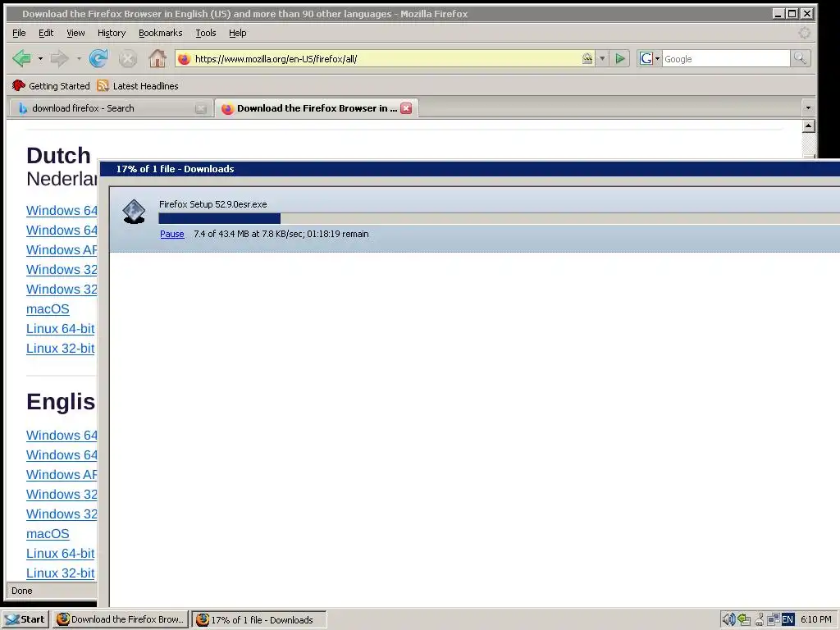Click the green Go arrow button
This screenshot has width=840, height=630.
point(620,58)
